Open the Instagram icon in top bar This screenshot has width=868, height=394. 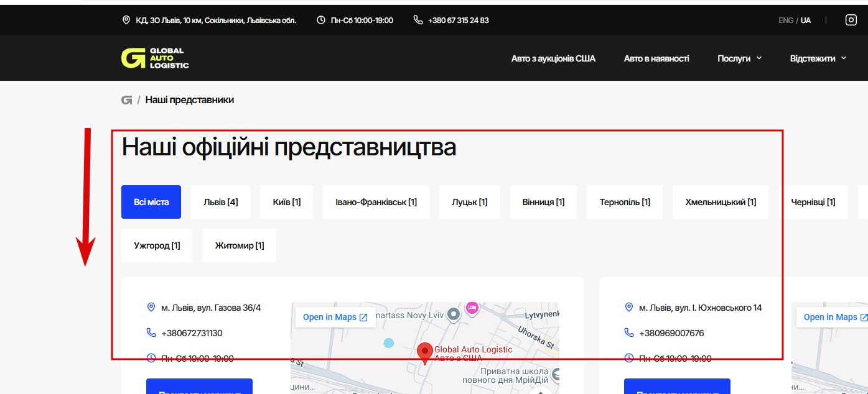pyautogui.click(x=851, y=20)
